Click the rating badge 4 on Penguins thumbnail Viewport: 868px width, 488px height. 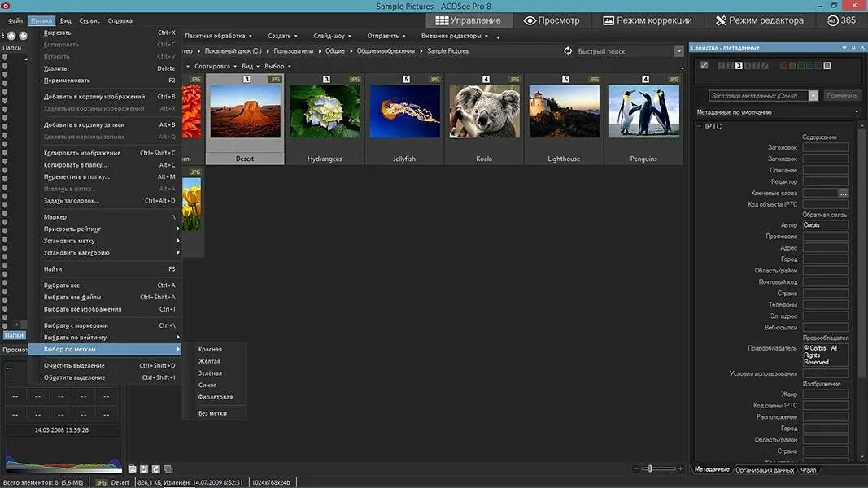click(645, 79)
